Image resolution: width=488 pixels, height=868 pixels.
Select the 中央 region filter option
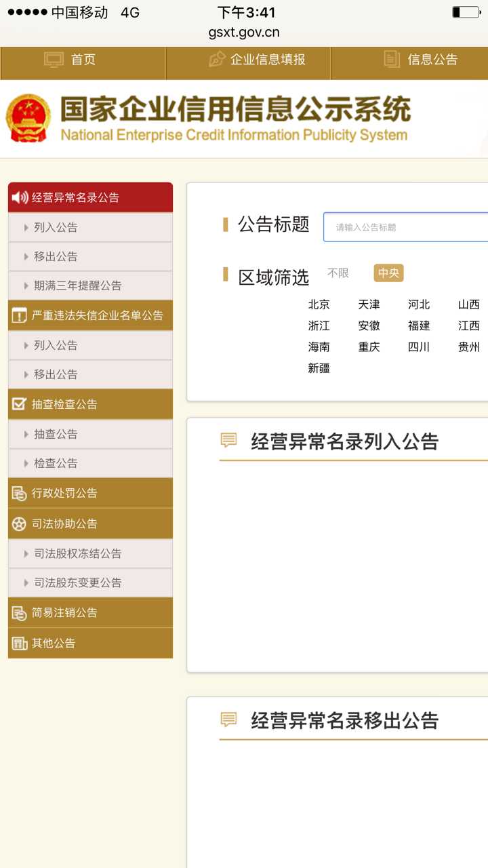pos(388,273)
